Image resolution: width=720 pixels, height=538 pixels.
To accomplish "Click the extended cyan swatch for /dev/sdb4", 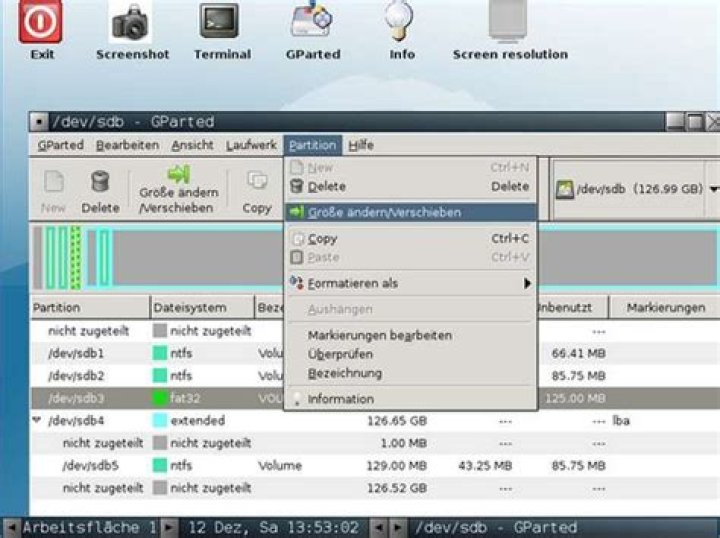I will [159, 420].
